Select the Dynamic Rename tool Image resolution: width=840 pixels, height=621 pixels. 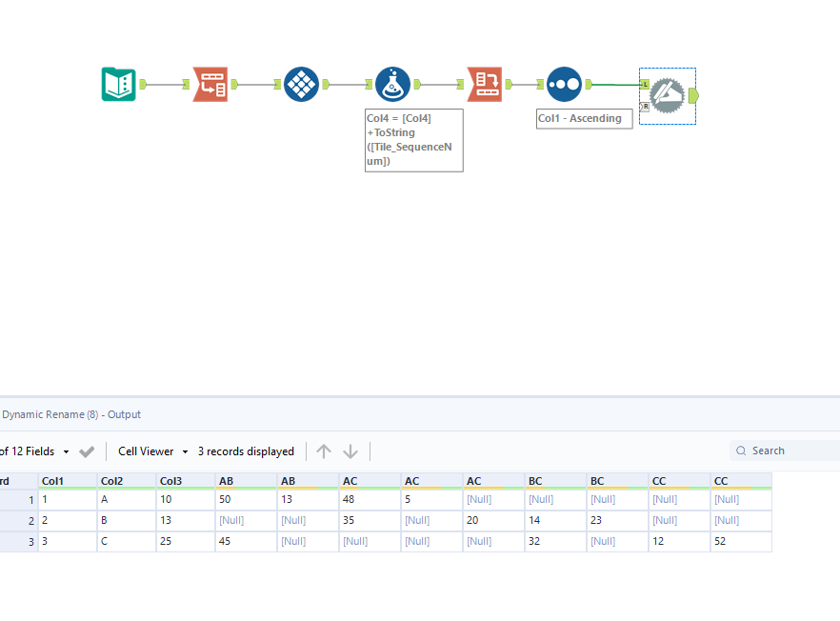[667, 94]
